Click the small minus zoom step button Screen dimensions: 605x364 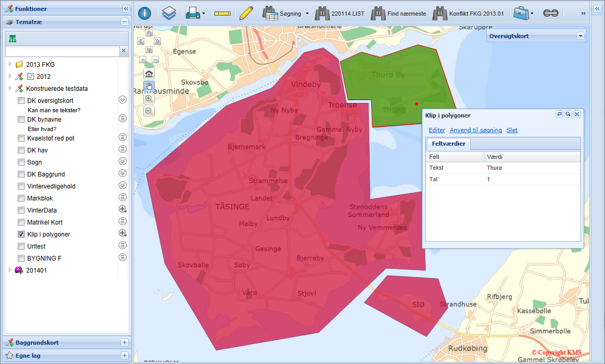click(155, 60)
